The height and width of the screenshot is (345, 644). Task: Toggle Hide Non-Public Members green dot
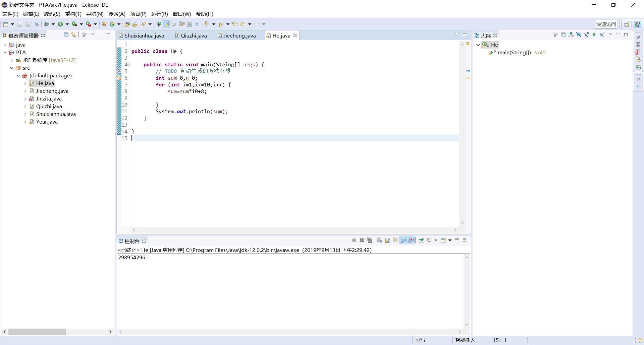(594, 34)
